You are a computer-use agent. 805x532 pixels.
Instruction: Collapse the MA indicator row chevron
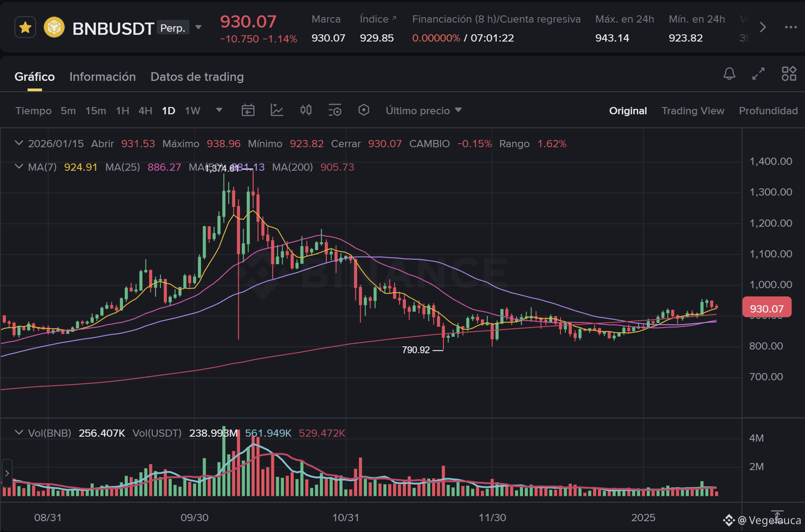[19, 167]
